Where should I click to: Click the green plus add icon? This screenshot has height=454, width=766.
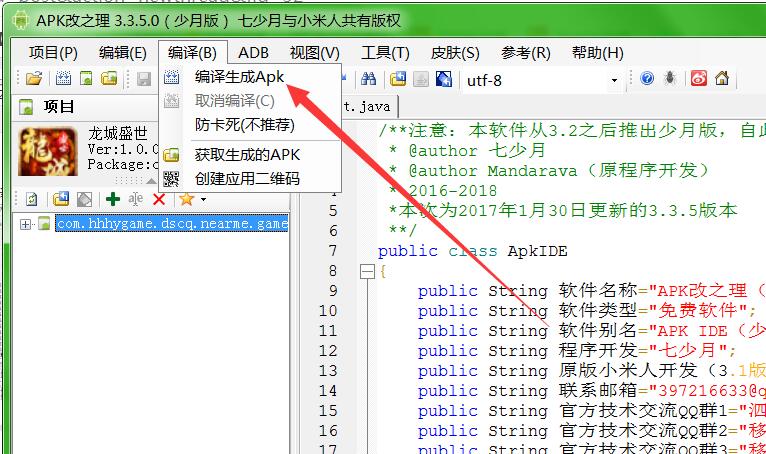[x=113, y=200]
